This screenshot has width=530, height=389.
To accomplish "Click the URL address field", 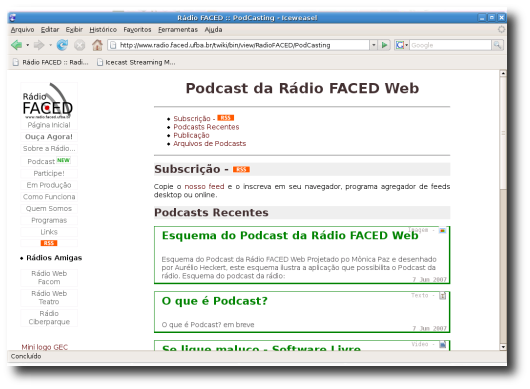I will tap(238, 45).
